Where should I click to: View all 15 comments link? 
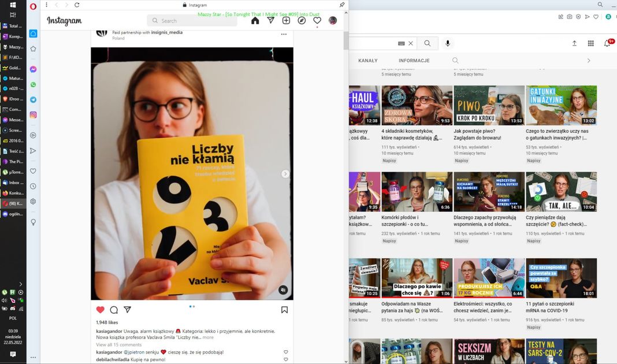pos(118,345)
